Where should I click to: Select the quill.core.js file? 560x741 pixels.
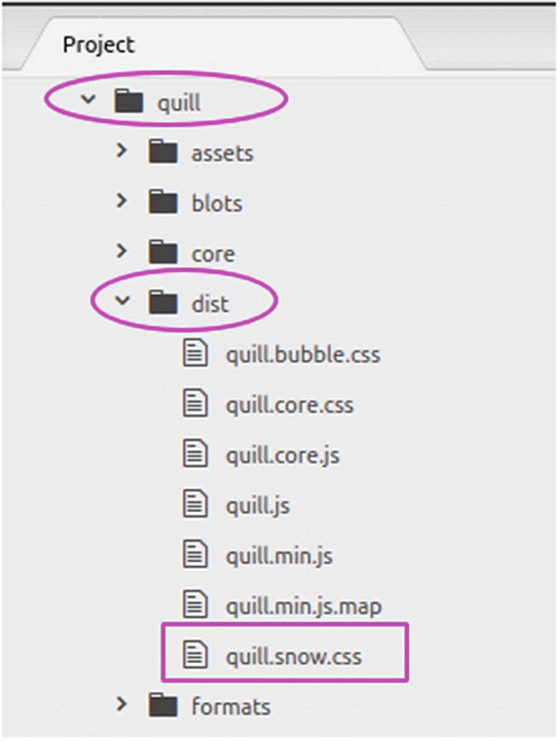click(282, 455)
